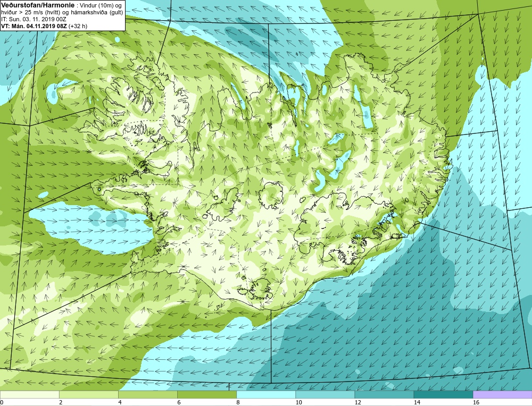Click the purple swatch above 16 m/s
Image resolution: width=532 pixels, height=406 pixels.
click(x=502, y=395)
